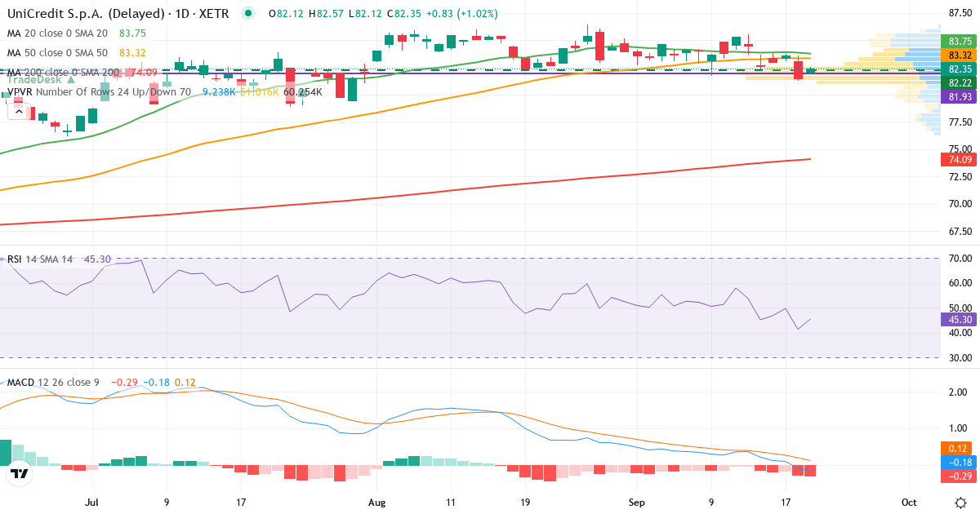The image size is (980, 514).
Task: Click teal 82.35 last price label
Action: click(x=960, y=69)
